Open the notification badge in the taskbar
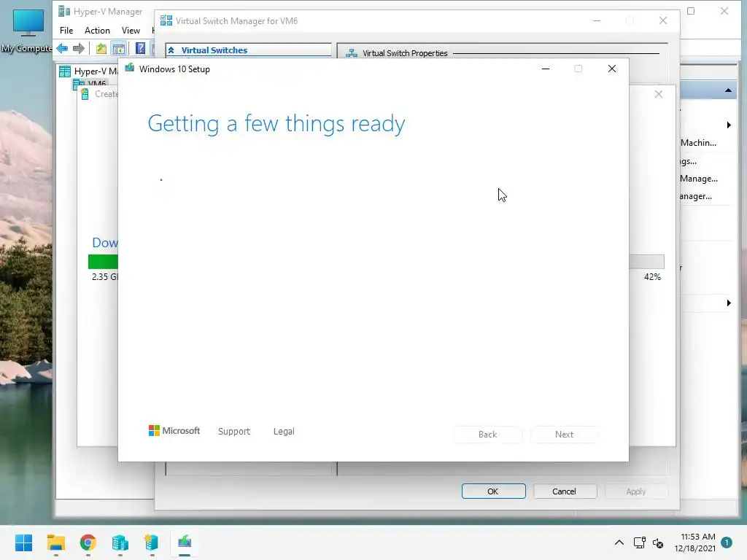 [727, 542]
